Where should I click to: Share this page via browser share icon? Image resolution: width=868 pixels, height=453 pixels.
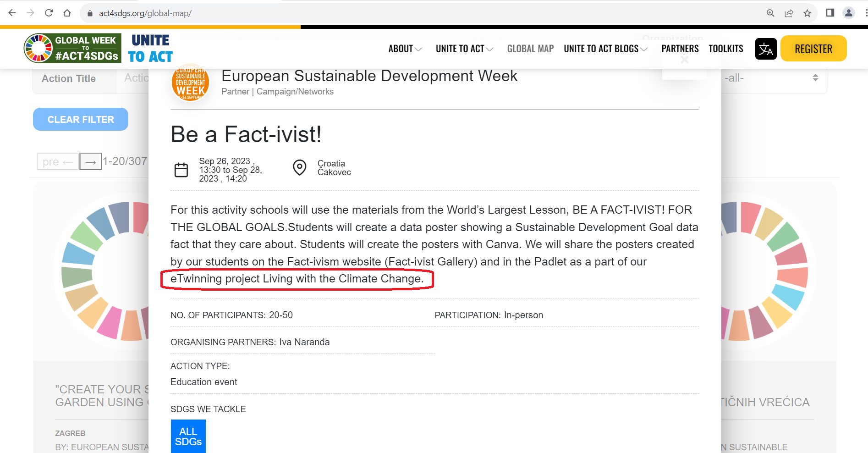tap(789, 13)
